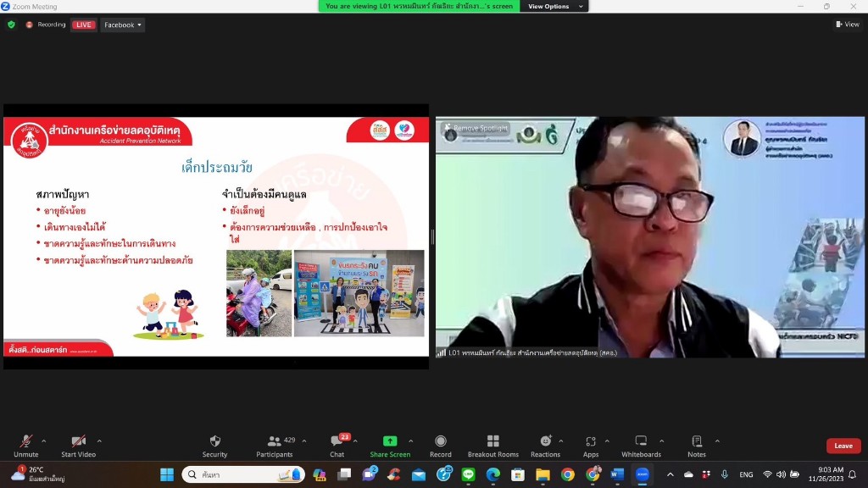Open Task View on the taskbar

344,474
